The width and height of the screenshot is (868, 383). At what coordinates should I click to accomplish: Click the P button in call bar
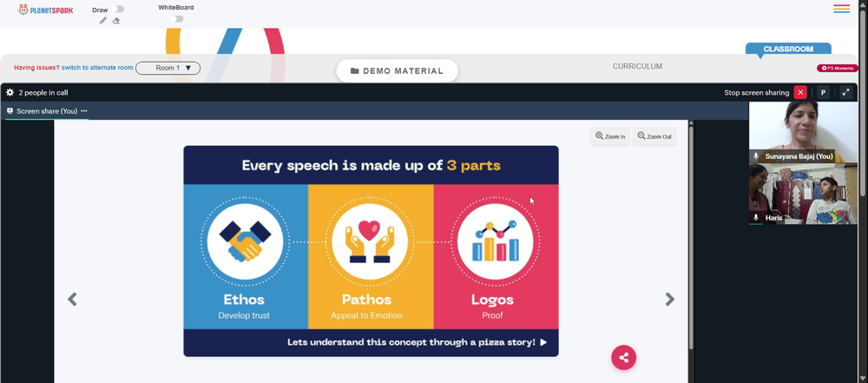(x=823, y=93)
